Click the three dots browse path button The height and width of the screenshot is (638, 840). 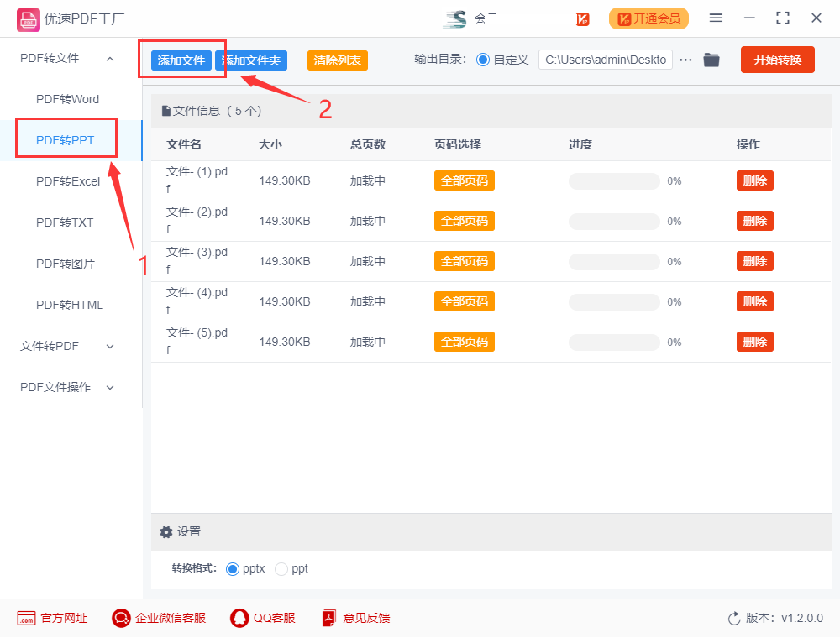coord(685,60)
